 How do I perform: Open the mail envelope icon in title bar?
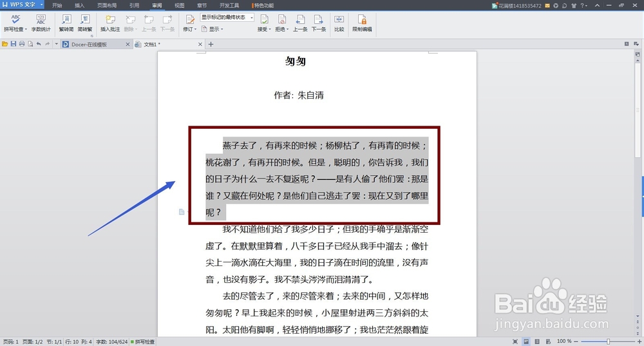tap(547, 5)
